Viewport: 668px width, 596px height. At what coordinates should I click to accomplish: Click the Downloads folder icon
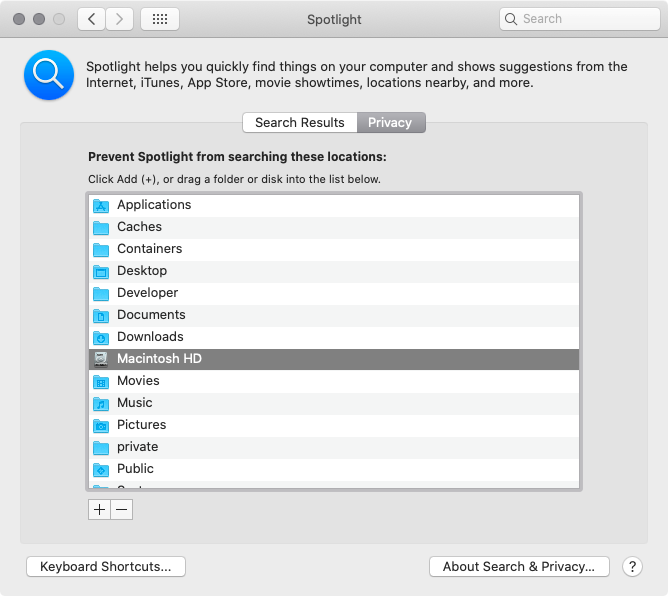(x=101, y=337)
